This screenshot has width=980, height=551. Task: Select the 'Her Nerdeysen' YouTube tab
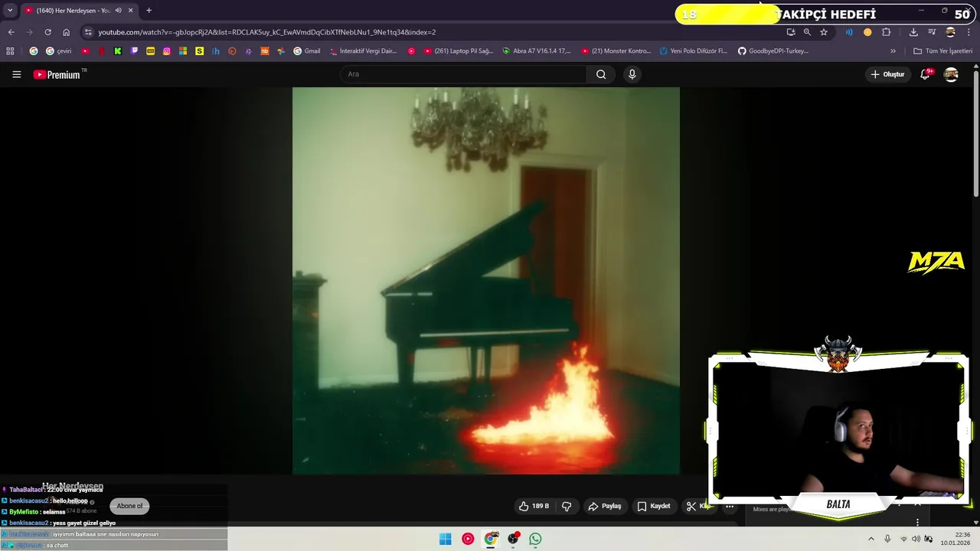click(79, 11)
